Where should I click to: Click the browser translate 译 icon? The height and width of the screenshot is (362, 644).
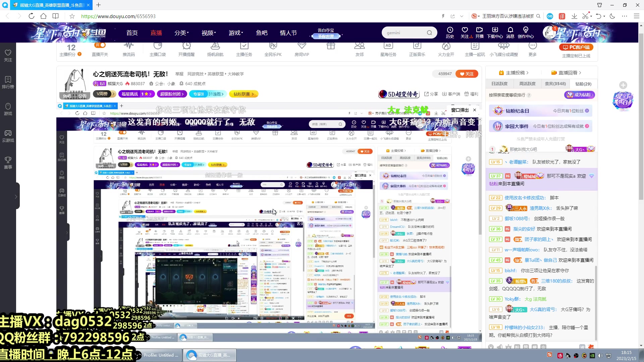(562, 16)
